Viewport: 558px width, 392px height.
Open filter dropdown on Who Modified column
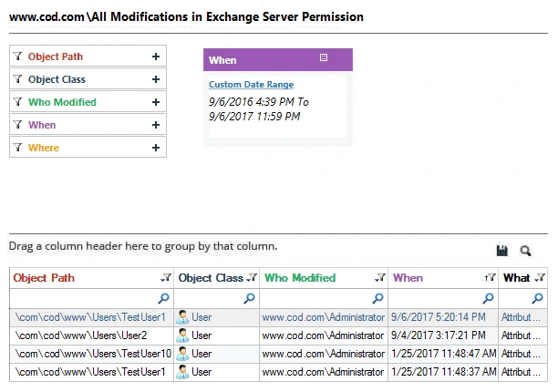click(380, 277)
